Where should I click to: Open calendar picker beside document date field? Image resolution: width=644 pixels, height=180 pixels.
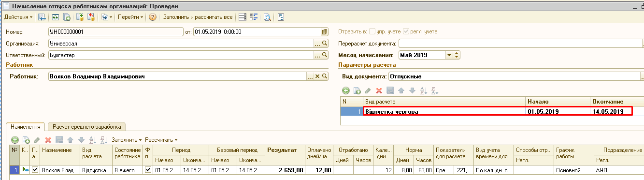pyautogui.click(x=325, y=32)
